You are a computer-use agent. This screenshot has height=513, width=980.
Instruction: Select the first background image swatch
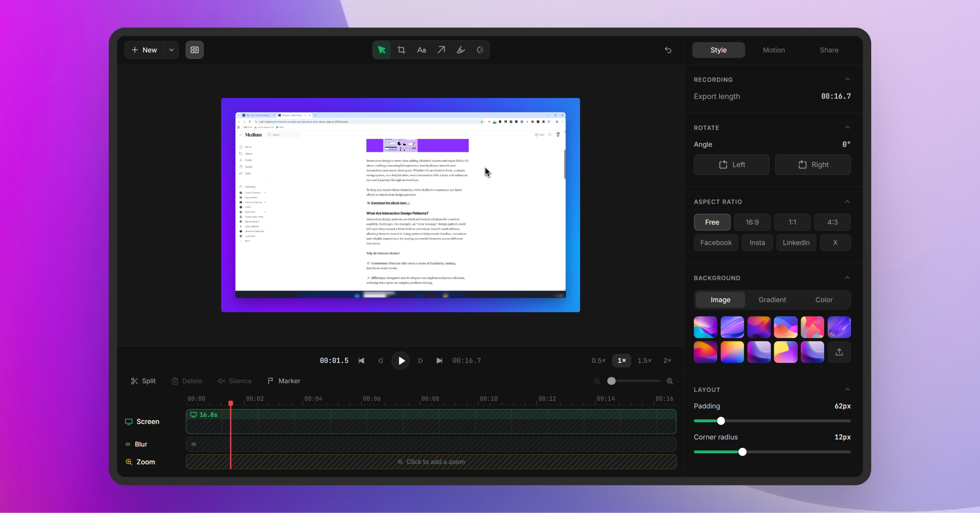click(706, 327)
